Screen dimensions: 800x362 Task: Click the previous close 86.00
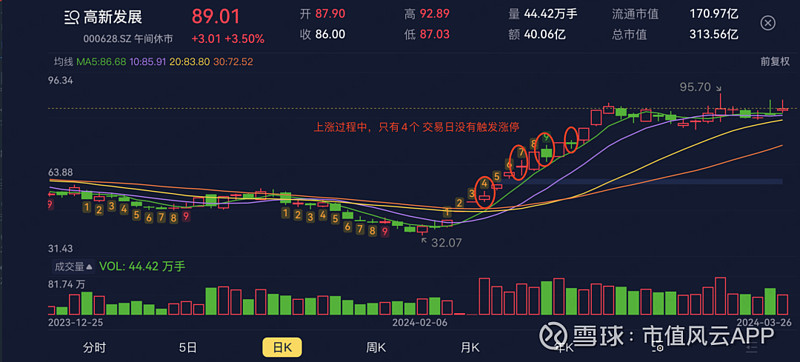click(x=330, y=35)
